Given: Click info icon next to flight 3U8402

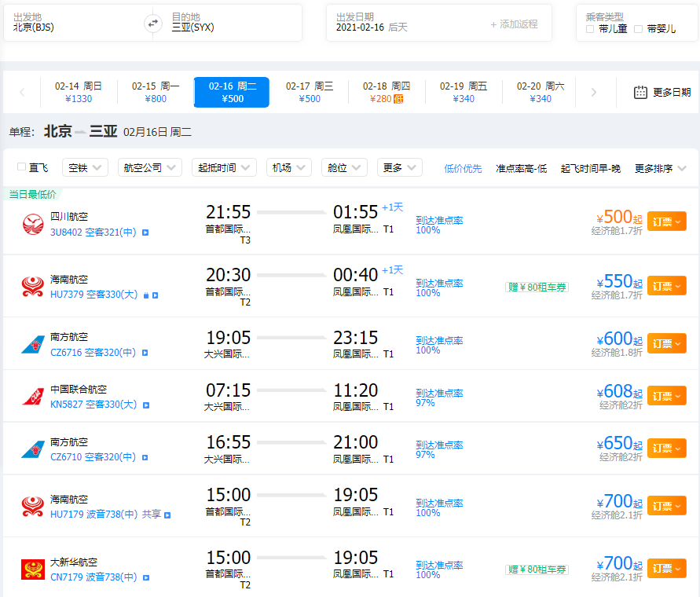Looking at the screenshot, I should click(145, 233).
